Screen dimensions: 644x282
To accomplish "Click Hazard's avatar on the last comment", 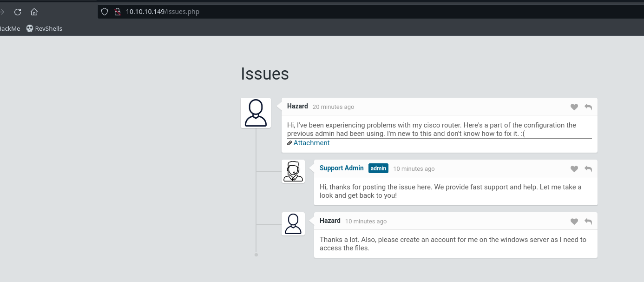I will click(x=293, y=224).
